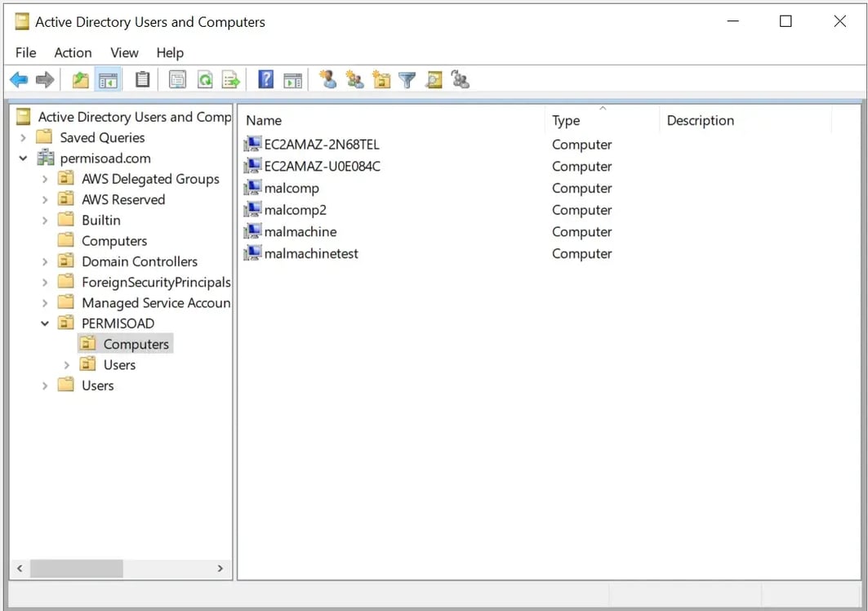Click the Export List toolbar icon
Viewport: 868px width, 611px height.
[x=231, y=80]
